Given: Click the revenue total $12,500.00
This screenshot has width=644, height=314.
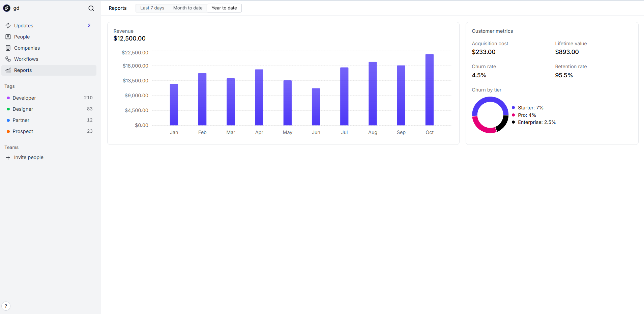Looking at the screenshot, I should 129,38.
